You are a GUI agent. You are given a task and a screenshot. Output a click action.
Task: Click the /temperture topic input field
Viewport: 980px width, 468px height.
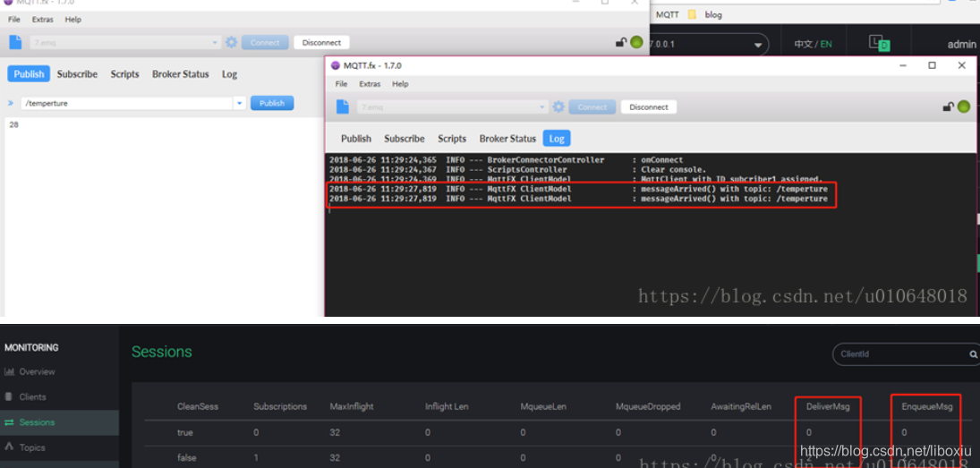point(127,103)
